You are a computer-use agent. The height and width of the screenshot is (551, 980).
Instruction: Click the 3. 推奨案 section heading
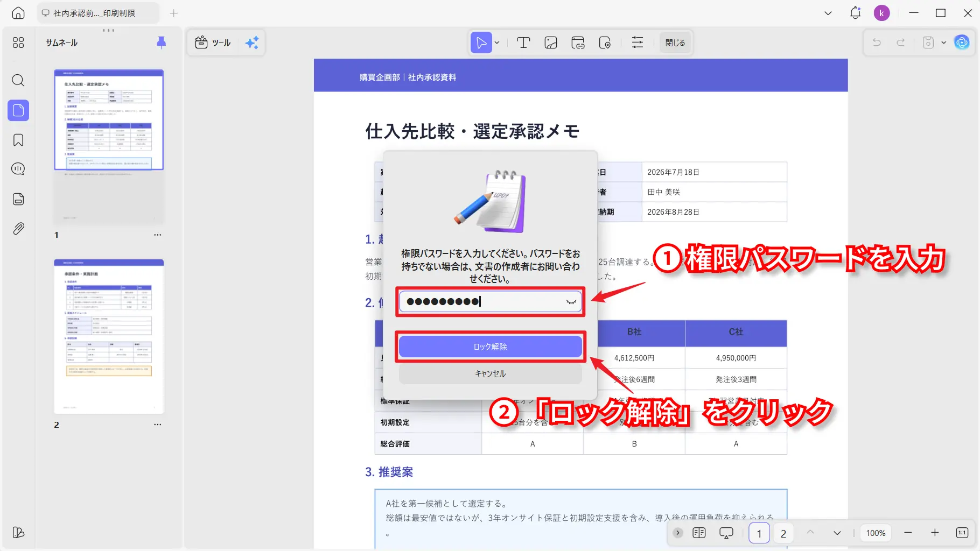click(x=389, y=472)
